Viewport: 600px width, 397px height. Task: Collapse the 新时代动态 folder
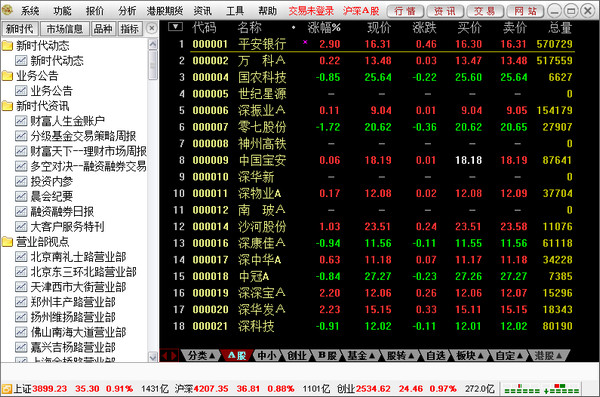(36, 46)
